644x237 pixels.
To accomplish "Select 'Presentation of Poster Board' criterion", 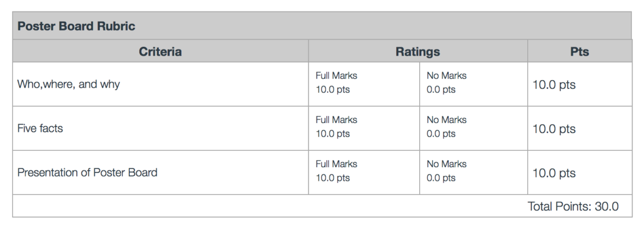I will coord(87,173).
